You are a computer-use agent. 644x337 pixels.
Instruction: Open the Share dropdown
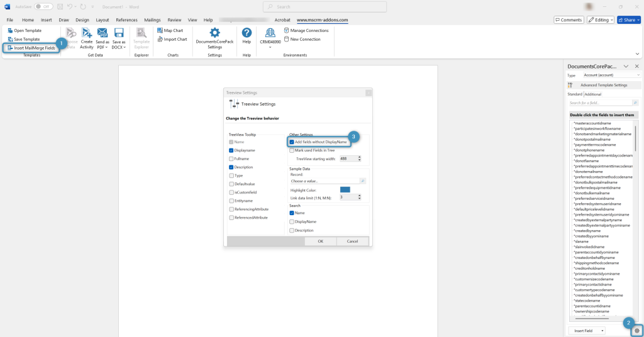click(639, 19)
